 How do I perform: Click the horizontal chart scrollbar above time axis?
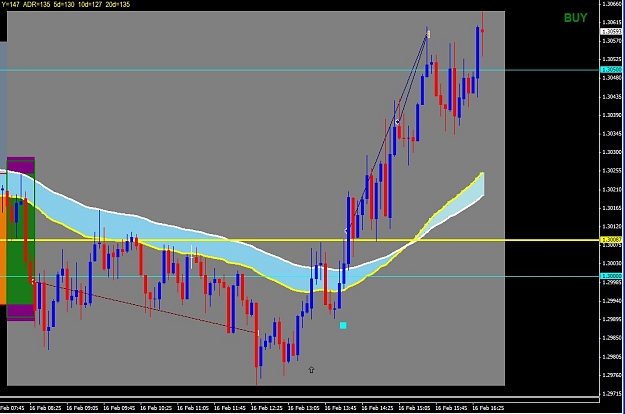(x=300, y=397)
